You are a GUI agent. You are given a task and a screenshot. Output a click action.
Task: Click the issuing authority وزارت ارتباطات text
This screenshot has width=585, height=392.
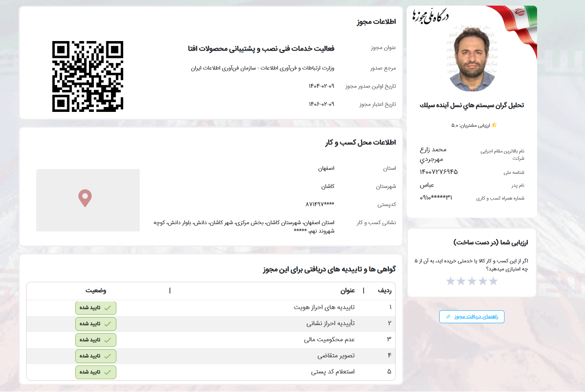(263, 68)
